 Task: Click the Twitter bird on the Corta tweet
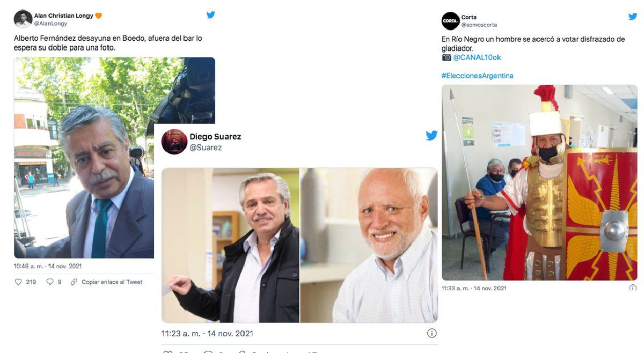tap(633, 16)
